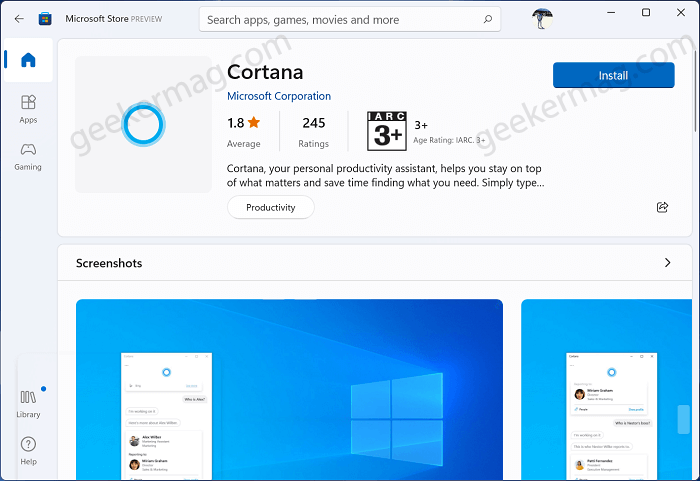
Task: Open the second Cortana screenshot thumbnail
Action: click(x=606, y=389)
